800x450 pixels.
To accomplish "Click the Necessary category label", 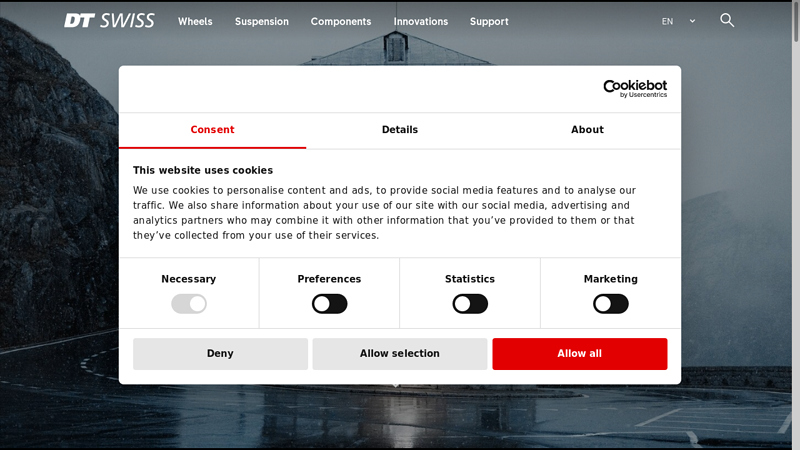I will [x=189, y=279].
